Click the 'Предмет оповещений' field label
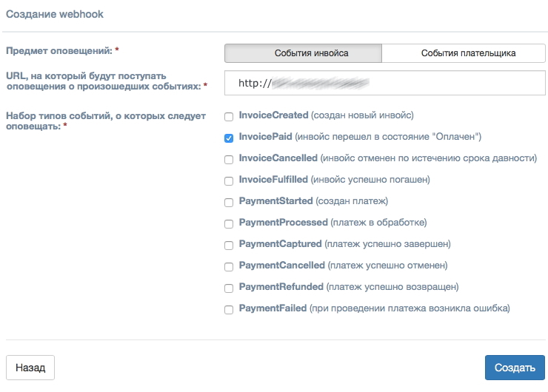 click(x=61, y=51)
